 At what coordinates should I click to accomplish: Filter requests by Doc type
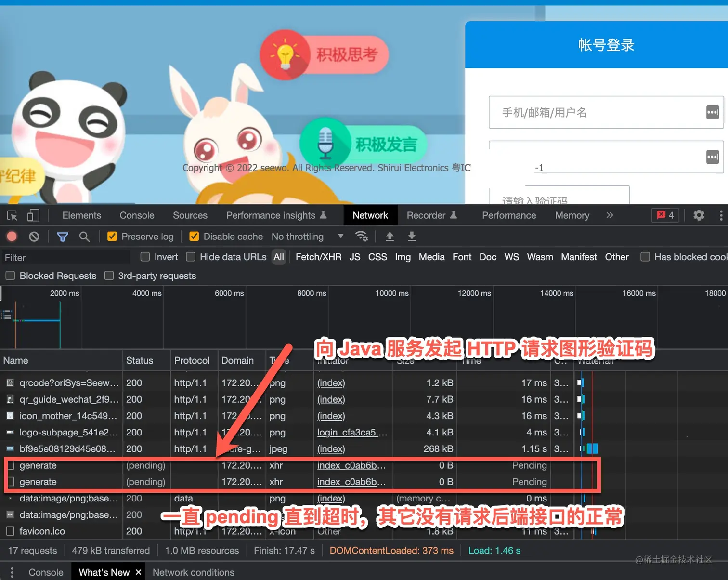coord(488,257)
